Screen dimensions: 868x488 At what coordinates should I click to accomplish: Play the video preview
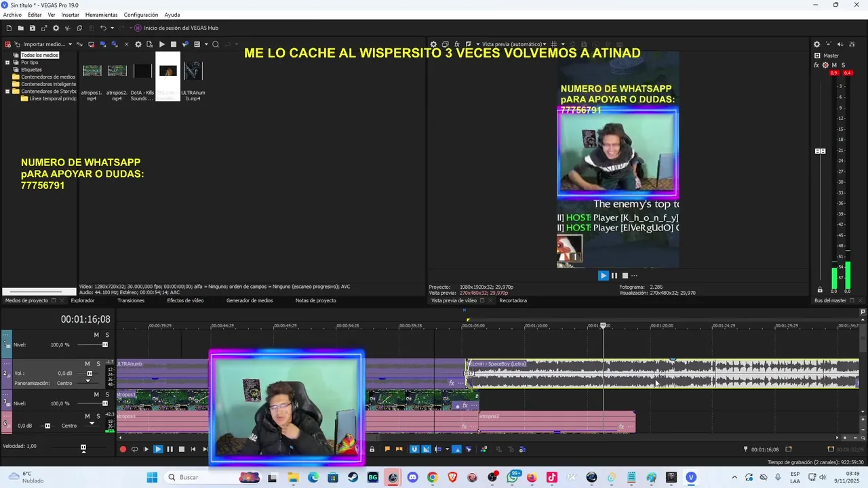click(x=603, y=275)
